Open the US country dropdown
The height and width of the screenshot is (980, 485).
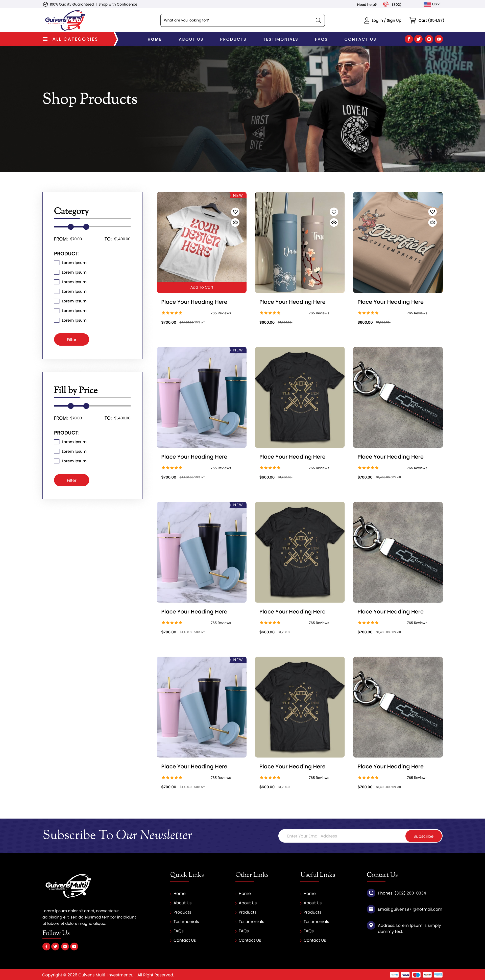pos(432,4)
